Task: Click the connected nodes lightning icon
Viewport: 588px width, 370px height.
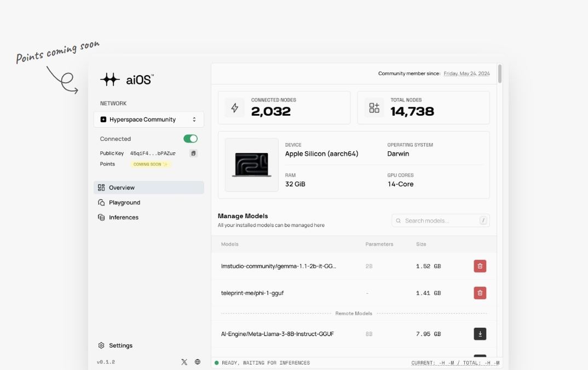Action: tap(235, 108)
